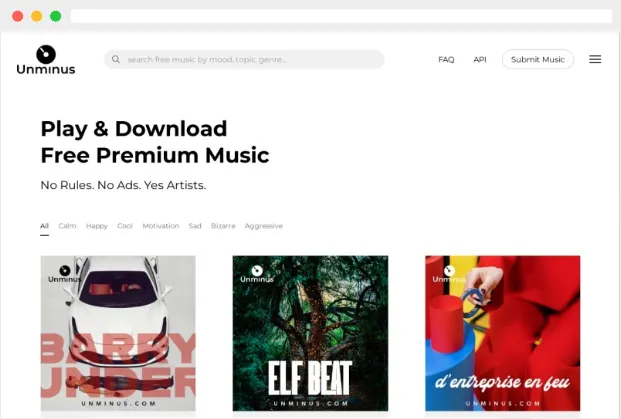Select the All mood filter
The width and height of the screenshot is (621, 419).
44,226
